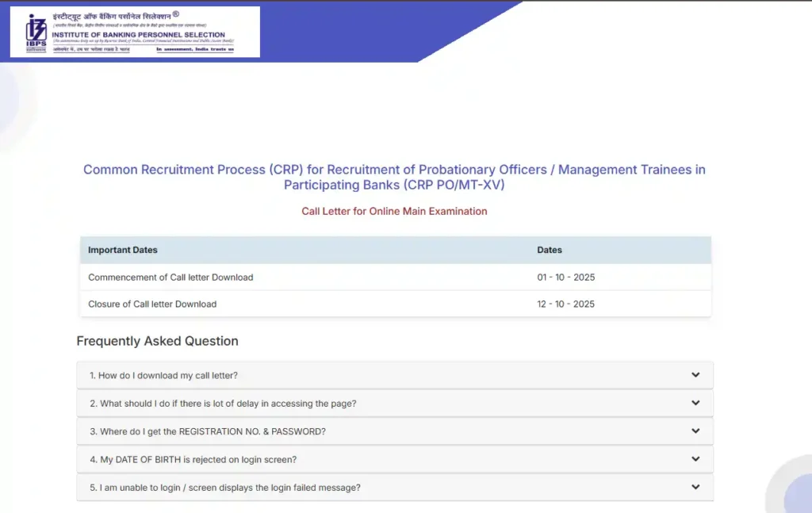Click arrow next to login failed question
The width and height of the screenshot is (812, 513).
click(695, 487)
